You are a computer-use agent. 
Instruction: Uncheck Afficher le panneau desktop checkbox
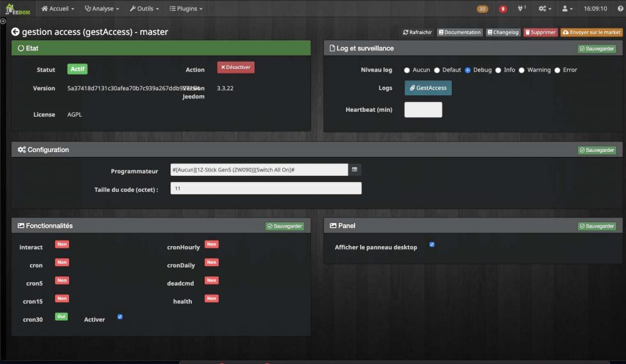[432, 245]
